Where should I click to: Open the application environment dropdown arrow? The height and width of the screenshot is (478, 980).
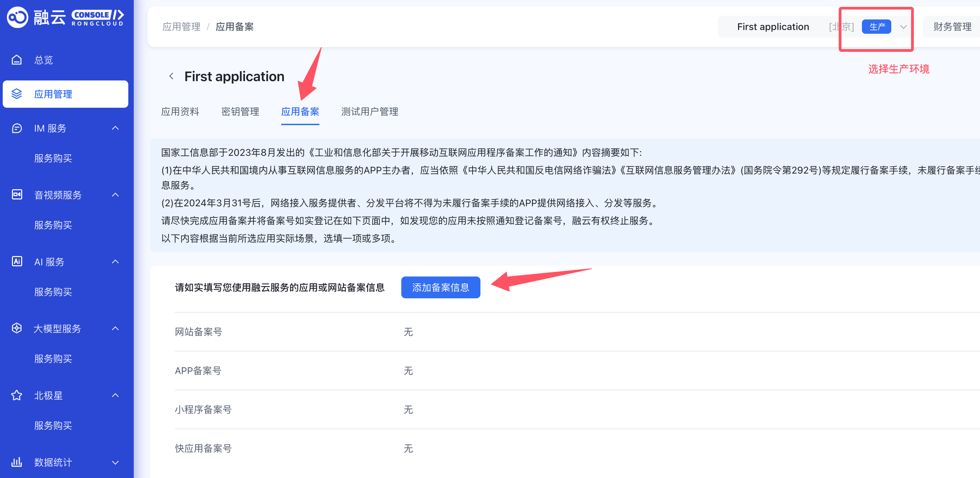(x=903, y=27)
